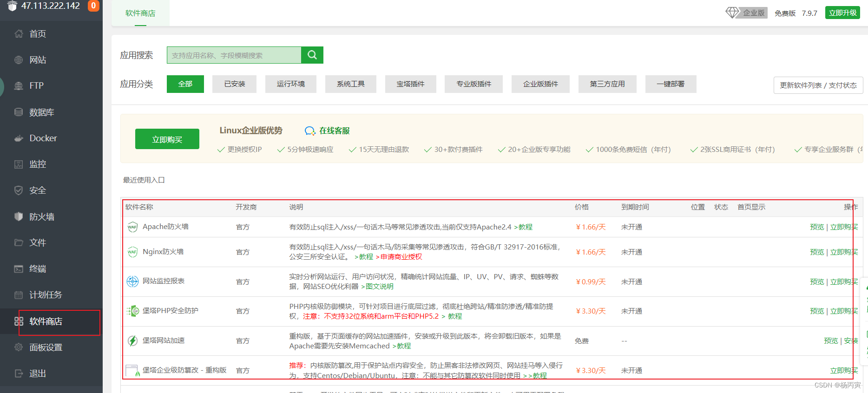The height and width of the screenshot is (393, 868).
Task: Click price ¥0.99/天 of 网站监控报表
Action: click(591, 282)
